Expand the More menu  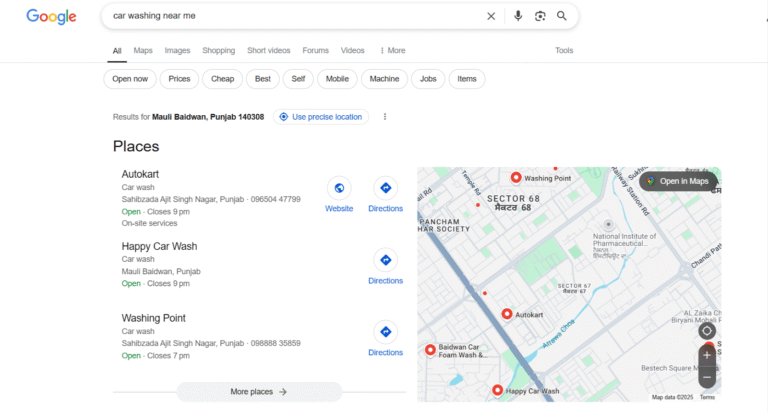pyautogui.click(x=393, y=50)
